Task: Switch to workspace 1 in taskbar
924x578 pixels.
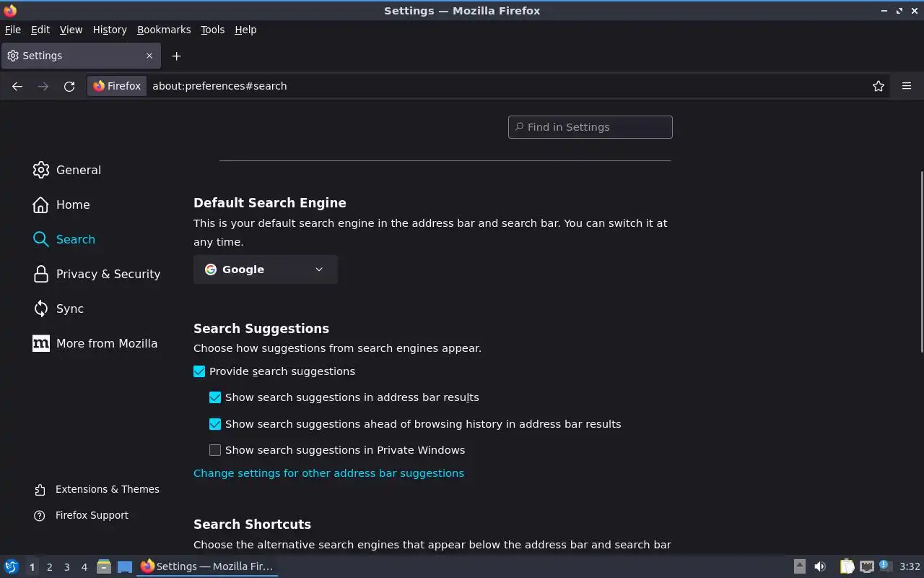Action: [x=32, y=567]
